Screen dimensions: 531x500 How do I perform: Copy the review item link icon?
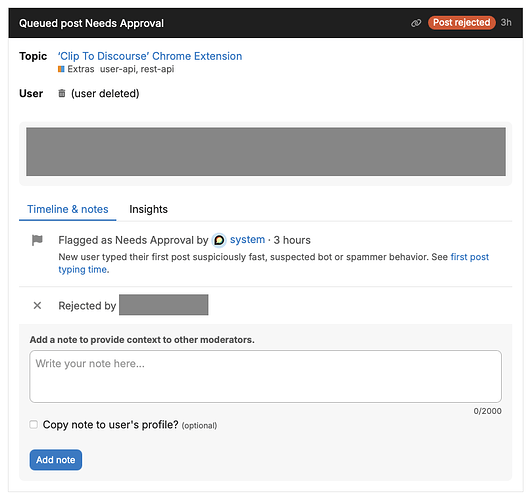416,23
